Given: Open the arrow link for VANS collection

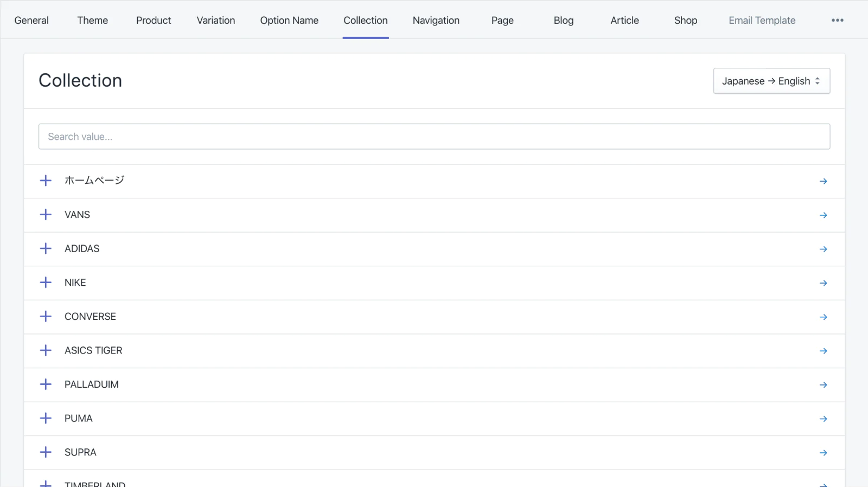Looking at the screenshot, I should click(x=823, y=215).
